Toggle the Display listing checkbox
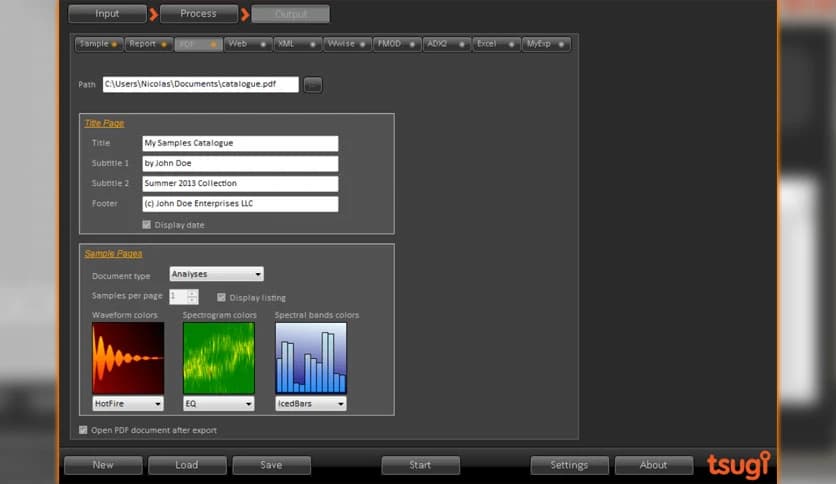Image resolution: width=836 pixels, height=484 pixels. (x=221, y=297)
